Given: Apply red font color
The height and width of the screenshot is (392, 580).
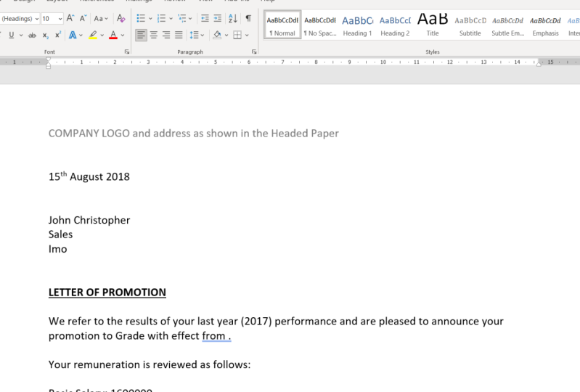Looking at the screenshot, I should click(113, 35).
